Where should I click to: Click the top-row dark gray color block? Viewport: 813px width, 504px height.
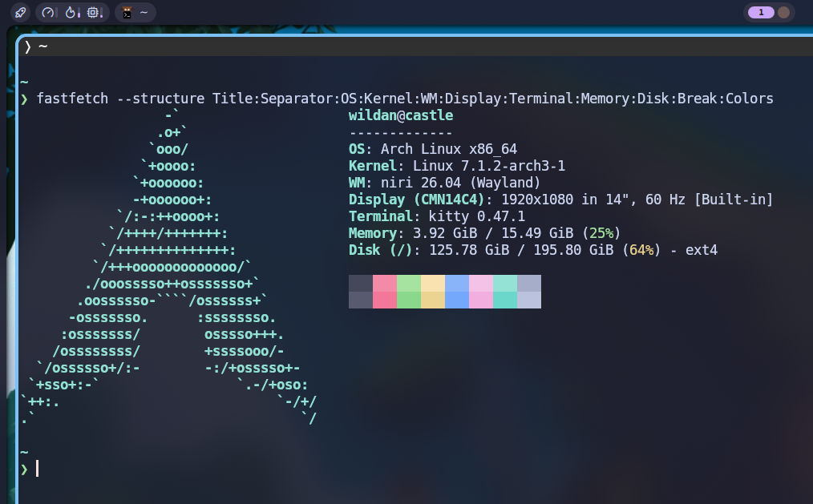tap(360, 284)
